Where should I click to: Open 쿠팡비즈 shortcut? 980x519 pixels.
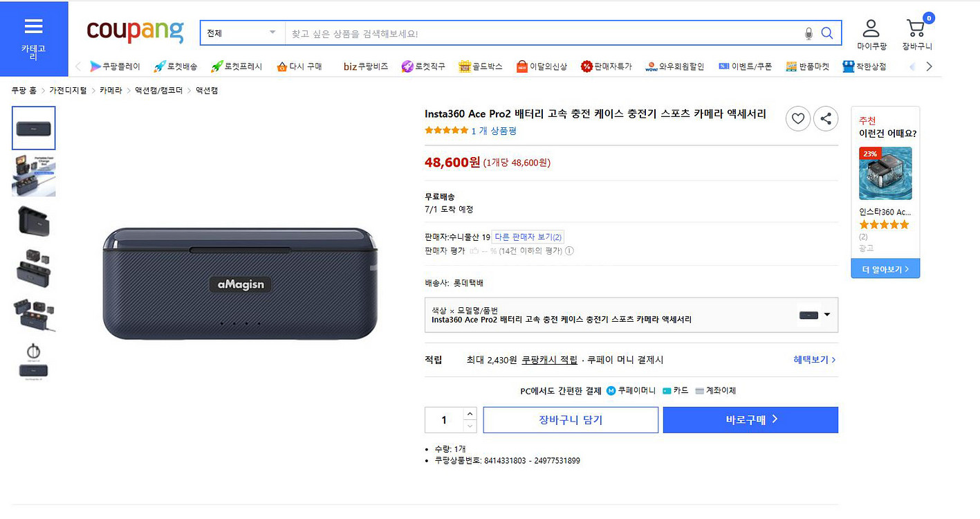[x=366, y=66]
